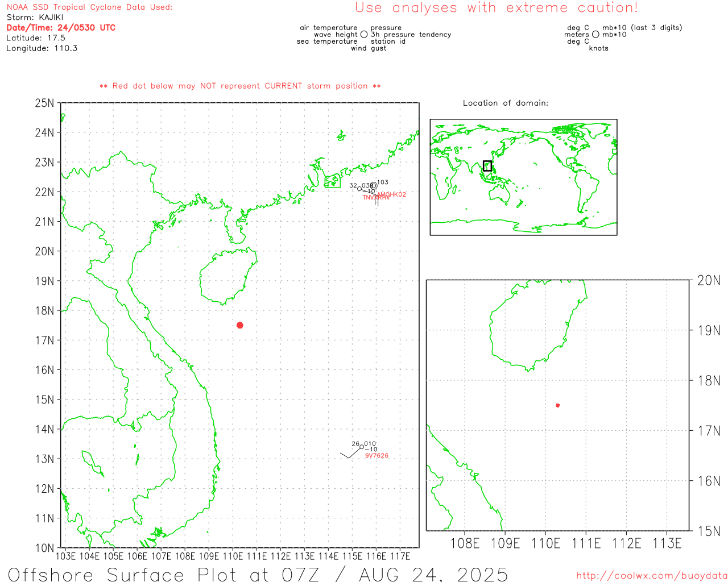This screenshot has height=582, width=728.
Task: Click the 9V7626 station circle marker
Action: [362, 447]
